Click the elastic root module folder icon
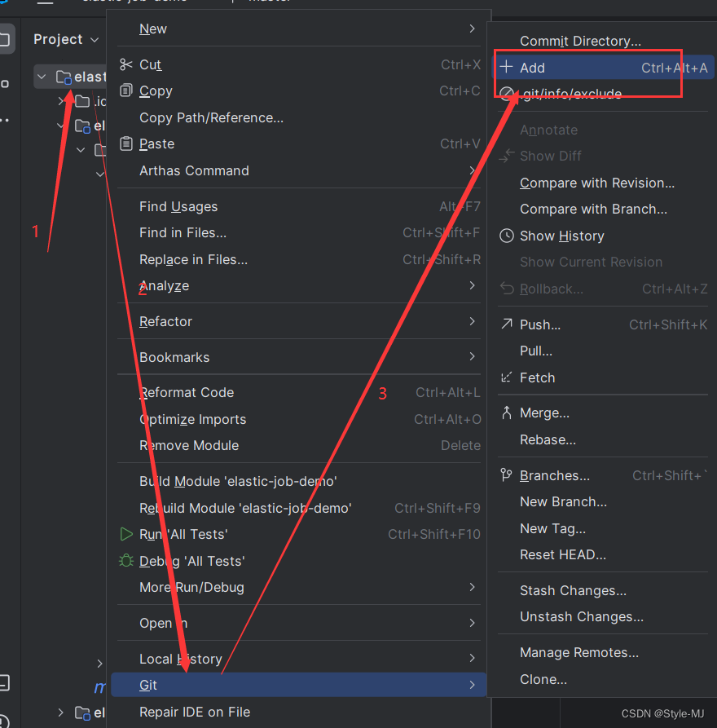The height and width of the screenshot is (728, 717). point(64,77)
